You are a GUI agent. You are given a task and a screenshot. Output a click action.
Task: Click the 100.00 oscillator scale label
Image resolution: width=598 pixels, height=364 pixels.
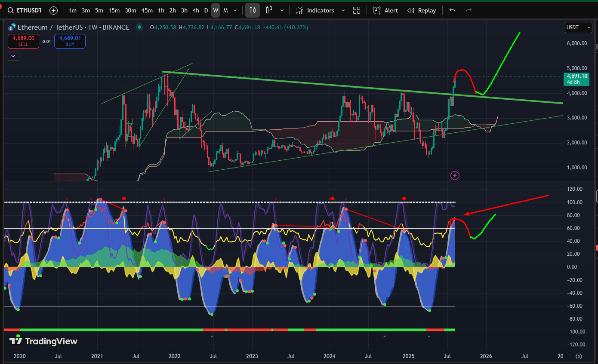(x=575, y=202)
